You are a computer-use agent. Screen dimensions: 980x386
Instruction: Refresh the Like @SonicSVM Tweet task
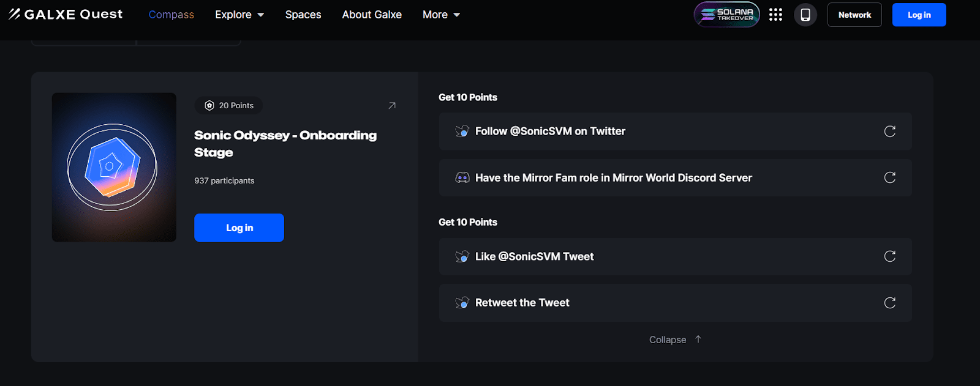pyautogui.click(x=890, y=256)
